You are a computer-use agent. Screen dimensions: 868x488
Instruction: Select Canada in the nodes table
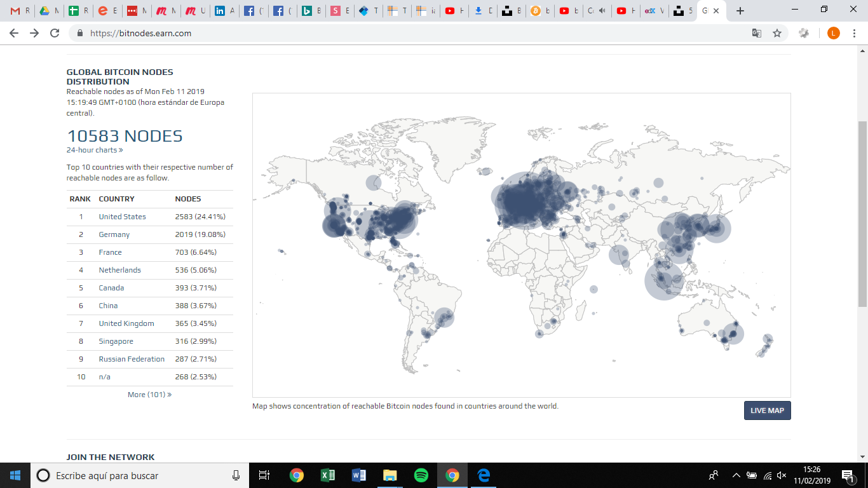click(150, 288)
